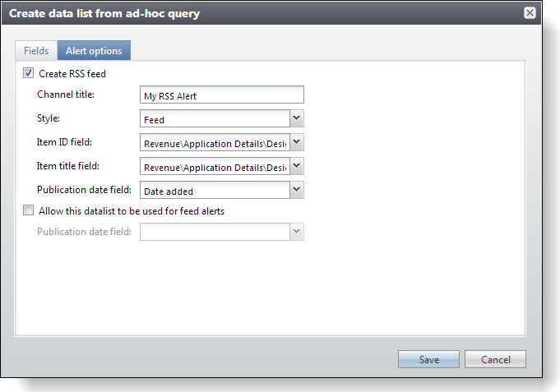Viewport: 560px width, 392px height.
Task: Click inside the Item title field value
Action: (215, 167)
